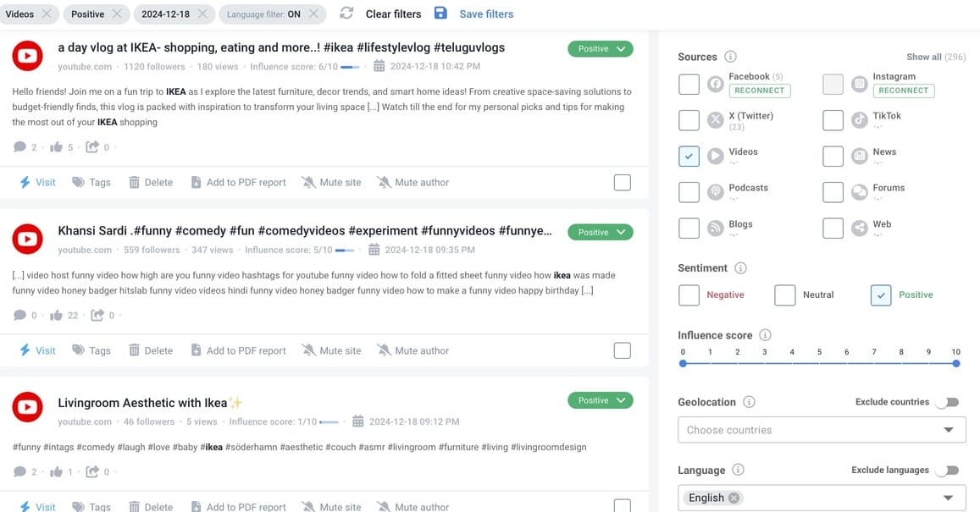Viewport: 980px width, 512px height.
Task: Click the Sentiment info icon
Action: coord(740,268)
